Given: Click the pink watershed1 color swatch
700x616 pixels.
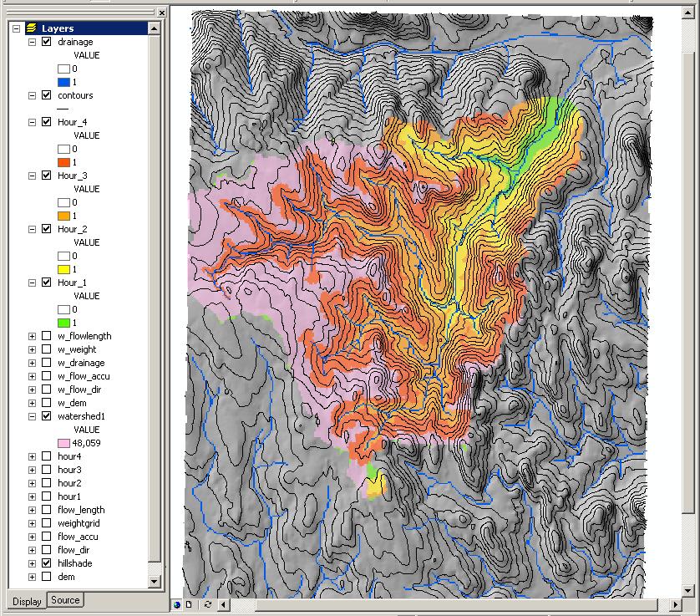Looking at the screenshot, I should pyautogui.click(x=63, y=443).
